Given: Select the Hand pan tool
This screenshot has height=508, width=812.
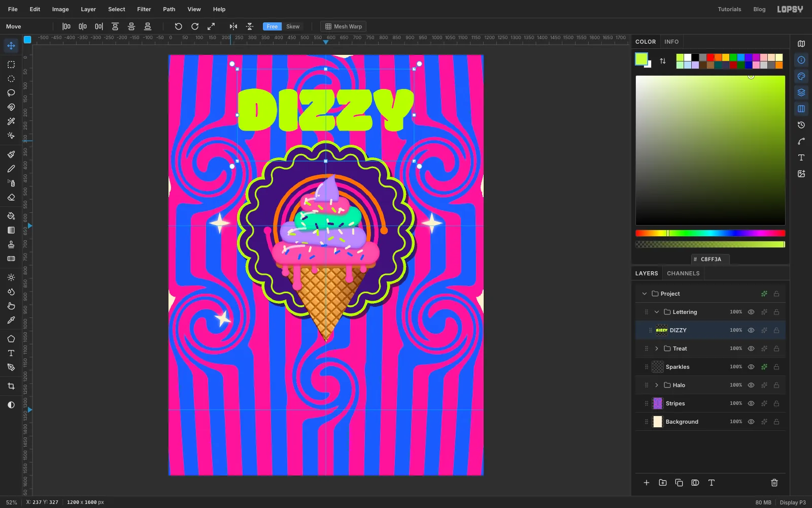Looking at the screenshot, I should (x=11, y=306).
